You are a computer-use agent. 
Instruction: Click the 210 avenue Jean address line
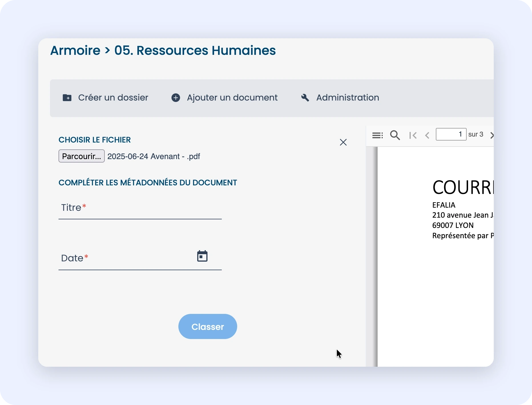click(x=463, y=215)
